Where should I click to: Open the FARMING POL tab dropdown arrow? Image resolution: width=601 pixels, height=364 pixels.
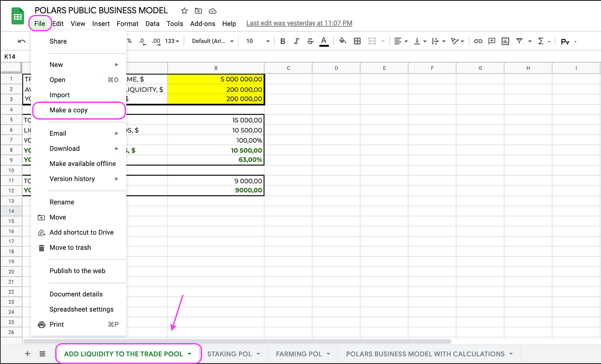coord(328,354)
